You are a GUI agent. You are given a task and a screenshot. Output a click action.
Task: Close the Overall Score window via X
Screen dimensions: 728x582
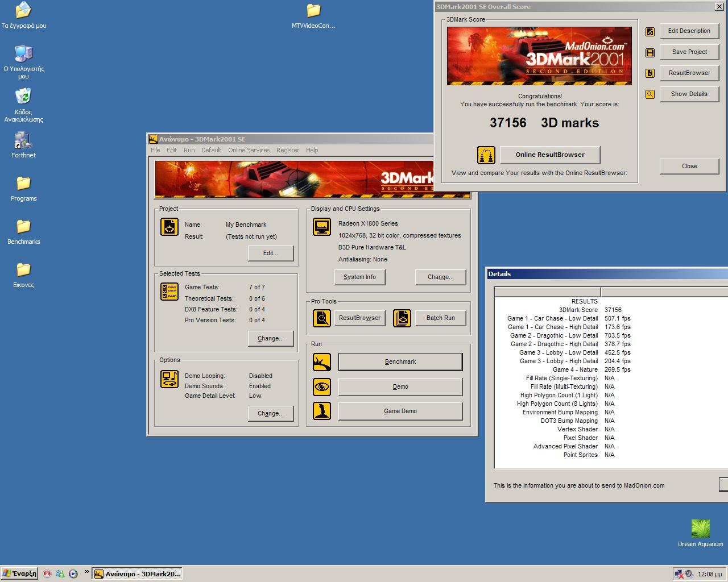719,7
